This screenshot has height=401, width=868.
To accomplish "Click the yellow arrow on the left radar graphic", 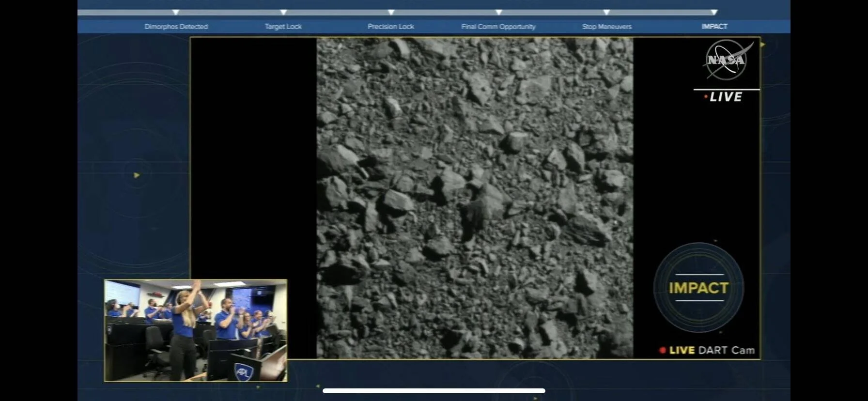I will 137,175.
